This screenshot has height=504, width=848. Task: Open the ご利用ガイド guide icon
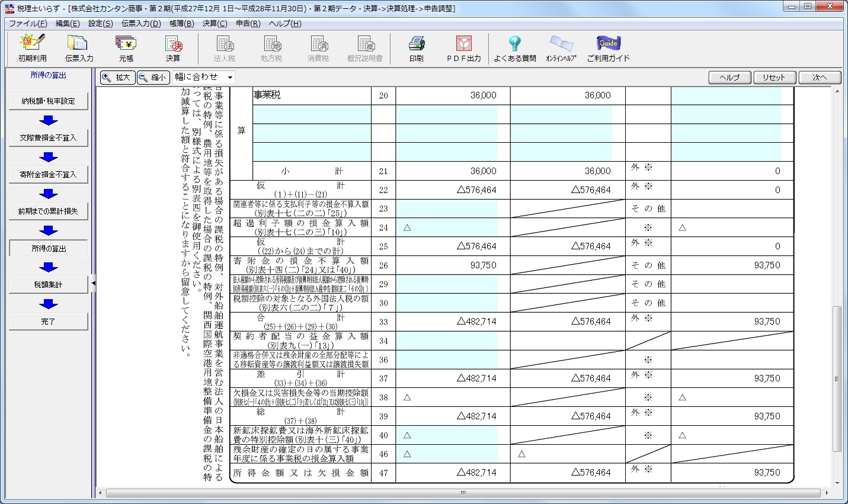[608, 48]
